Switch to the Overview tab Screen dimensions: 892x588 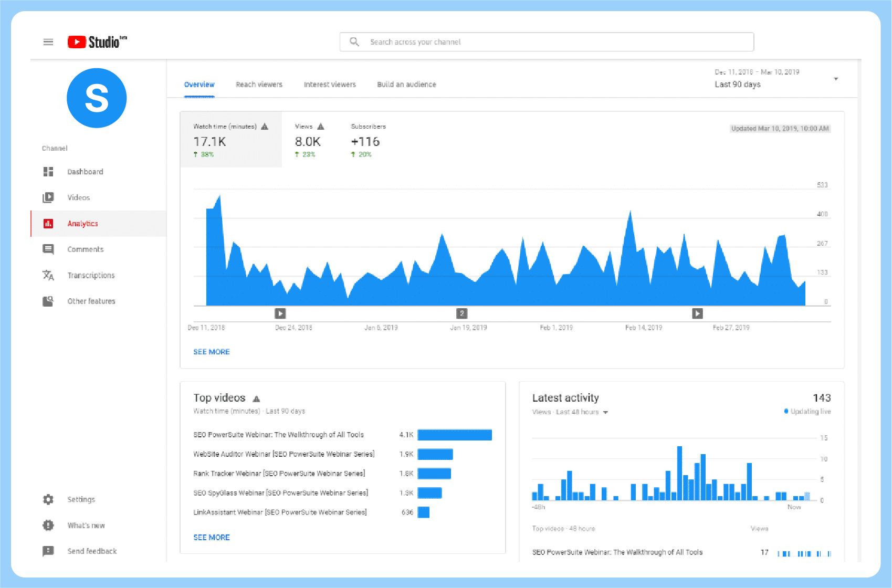(x=200, y=85)
